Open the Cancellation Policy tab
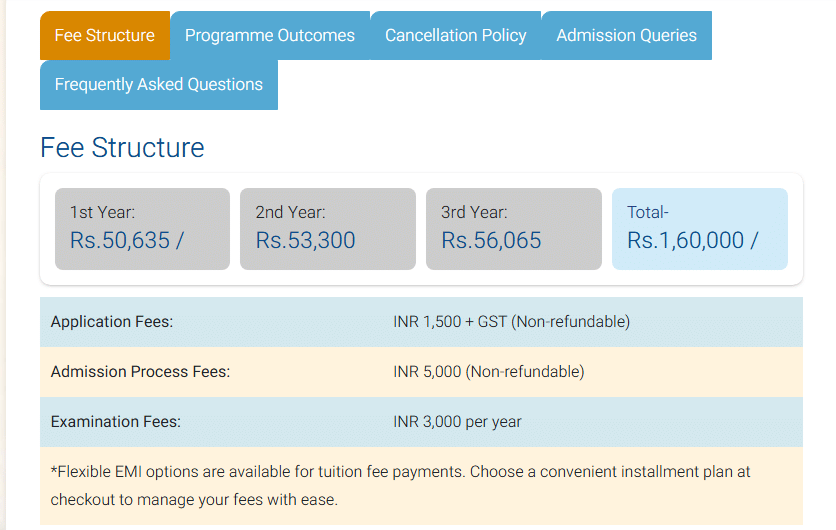The image size is (836, 530). click(455, 35)
